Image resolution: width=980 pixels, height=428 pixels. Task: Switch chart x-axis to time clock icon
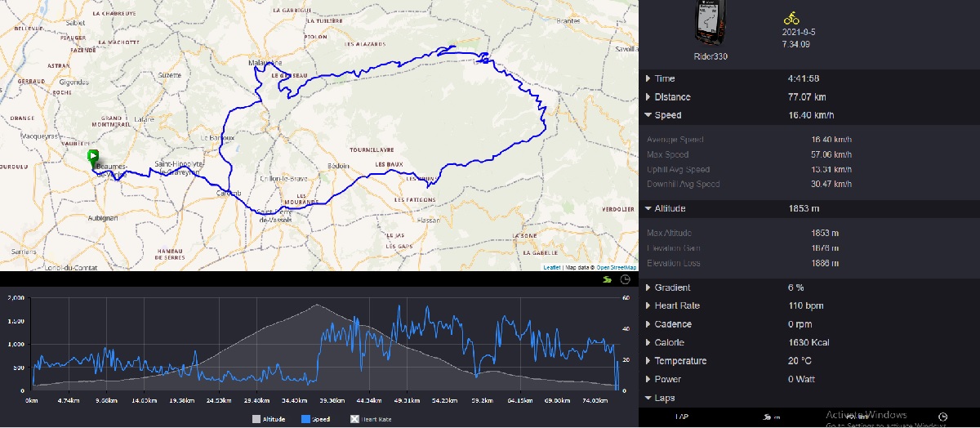pos(625,279)
